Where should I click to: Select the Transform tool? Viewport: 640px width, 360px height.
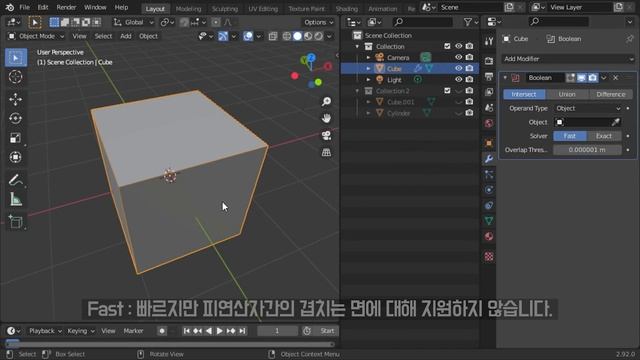[x=16, y=157]
